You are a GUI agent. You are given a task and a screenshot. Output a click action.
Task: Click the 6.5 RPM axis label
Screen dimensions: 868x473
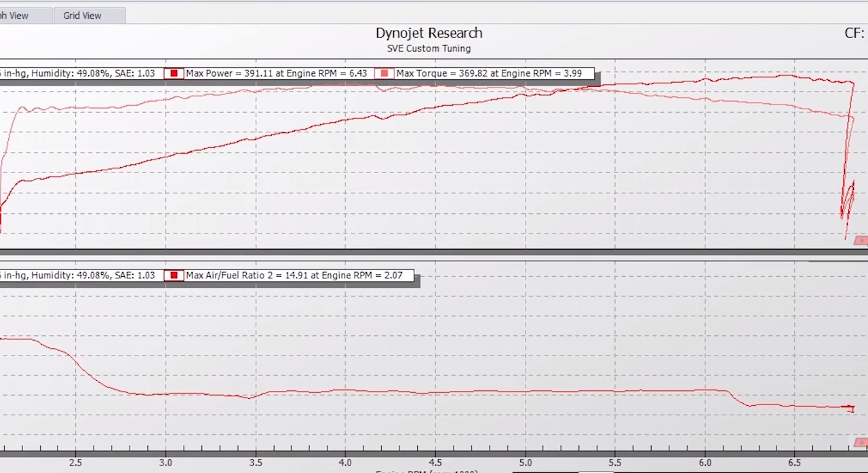795,463
